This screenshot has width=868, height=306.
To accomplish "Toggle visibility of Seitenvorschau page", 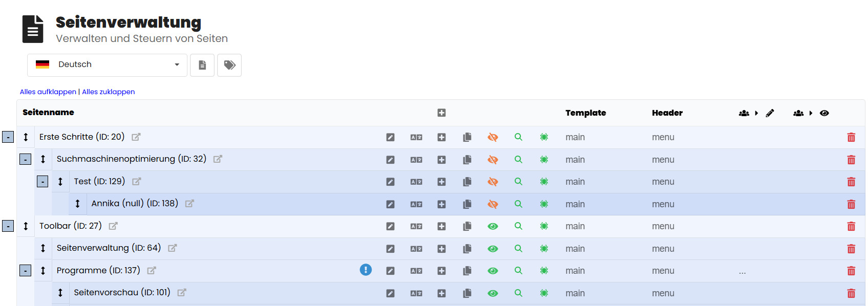I will tap(493, 293).
